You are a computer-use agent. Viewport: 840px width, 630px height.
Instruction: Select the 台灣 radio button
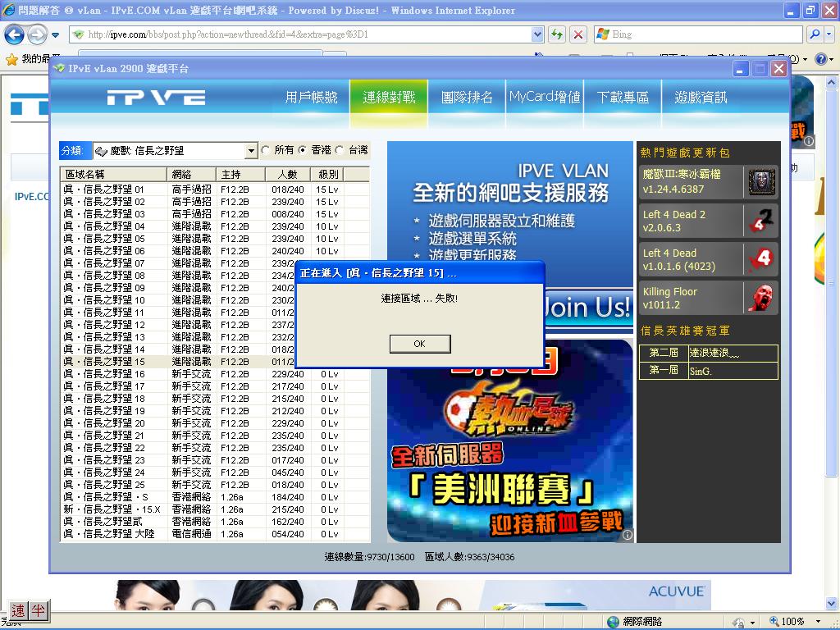[340, 151]
